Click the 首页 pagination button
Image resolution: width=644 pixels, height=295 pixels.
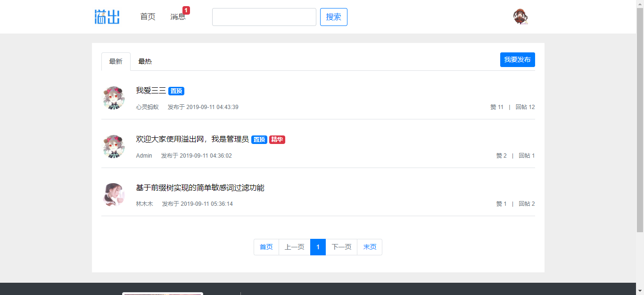266,247
